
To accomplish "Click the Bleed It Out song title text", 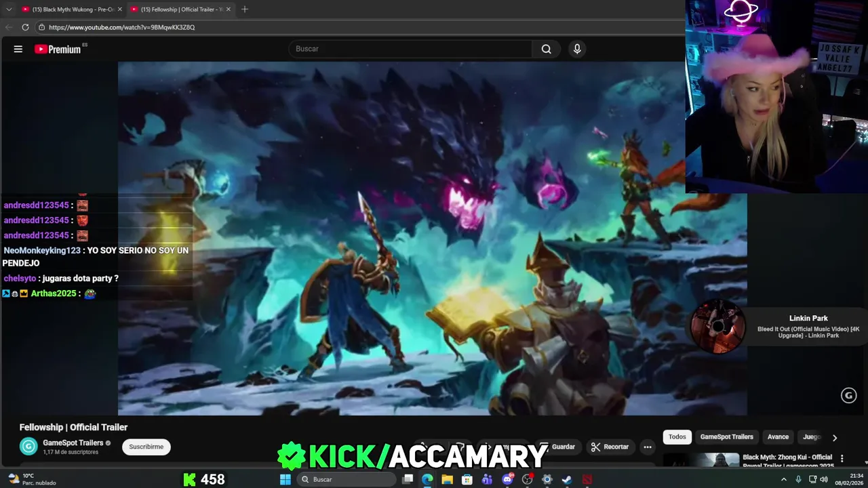I will 808,332.
